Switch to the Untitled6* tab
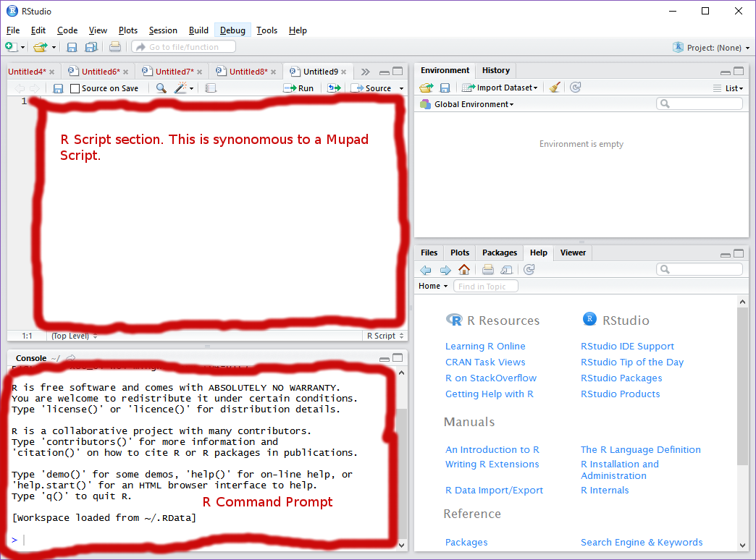 click(100, 72)
